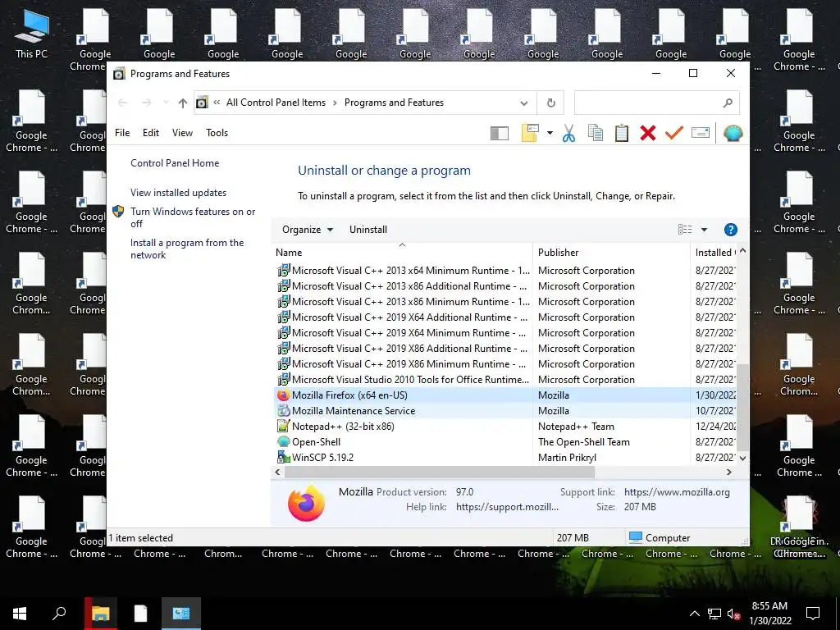
Task: Click the Uninstall button
Action: [368, 230]
